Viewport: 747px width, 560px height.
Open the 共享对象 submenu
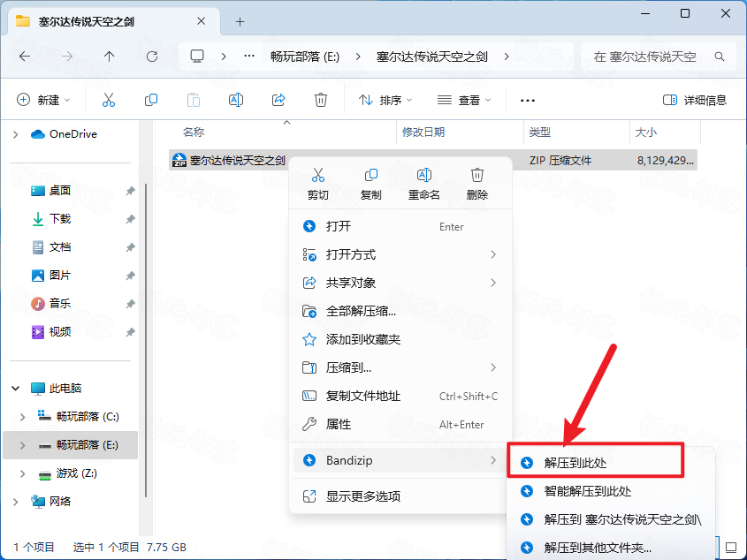(400, 283)
